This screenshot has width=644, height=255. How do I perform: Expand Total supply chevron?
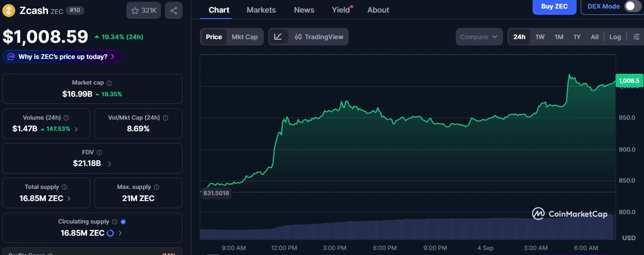coord(69,198)
